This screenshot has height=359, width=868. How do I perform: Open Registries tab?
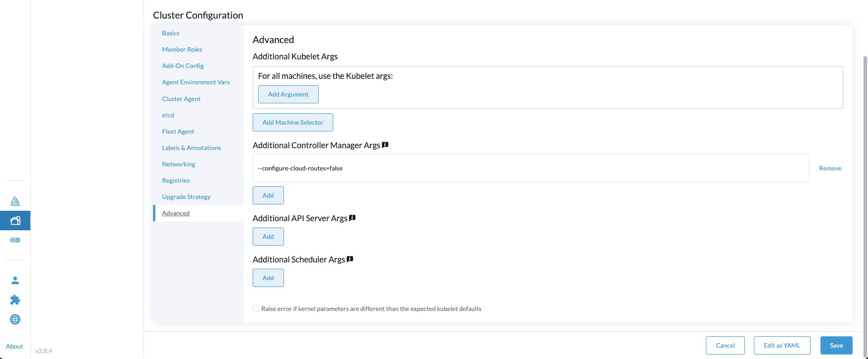(x=176, y=180)
